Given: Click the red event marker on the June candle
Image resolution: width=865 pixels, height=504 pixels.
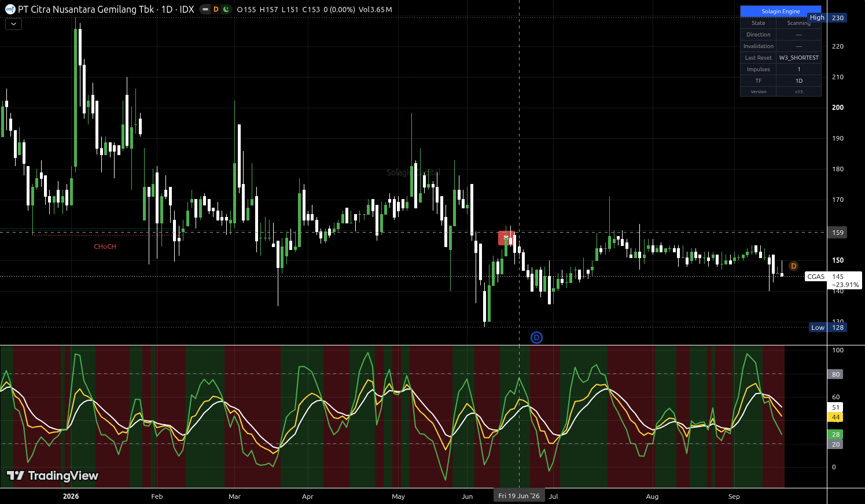Looking at the screenshot, I should coord(506,238).
